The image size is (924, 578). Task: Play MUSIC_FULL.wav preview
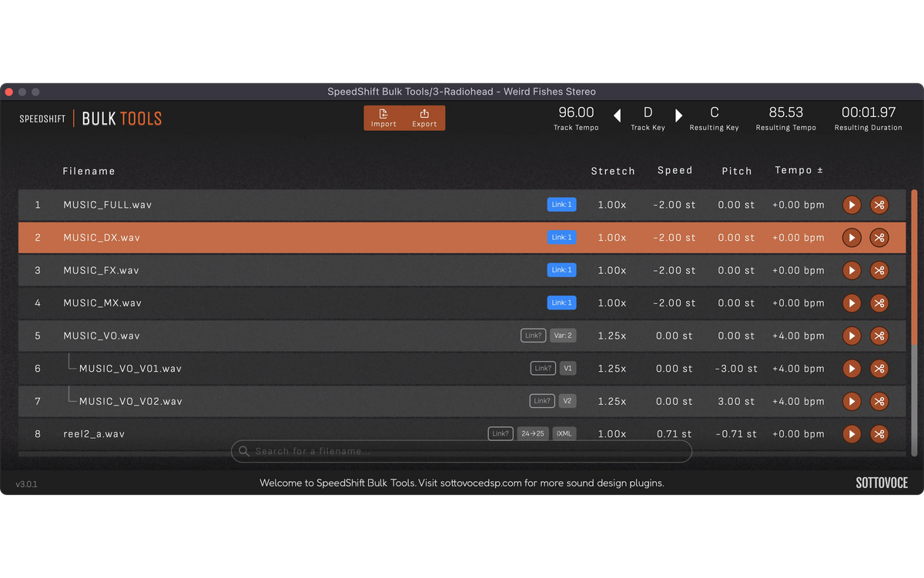852,205
